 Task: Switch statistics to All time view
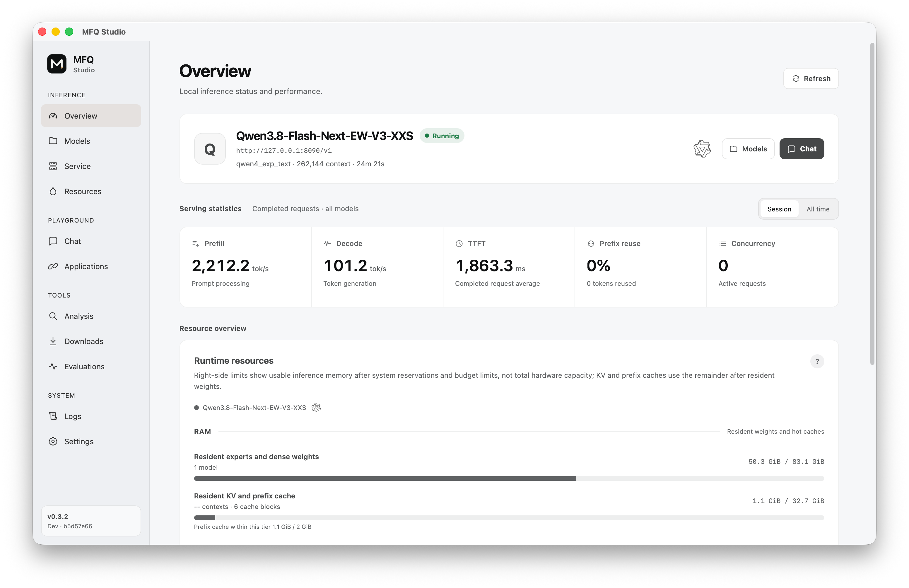[x=818, y=209]
